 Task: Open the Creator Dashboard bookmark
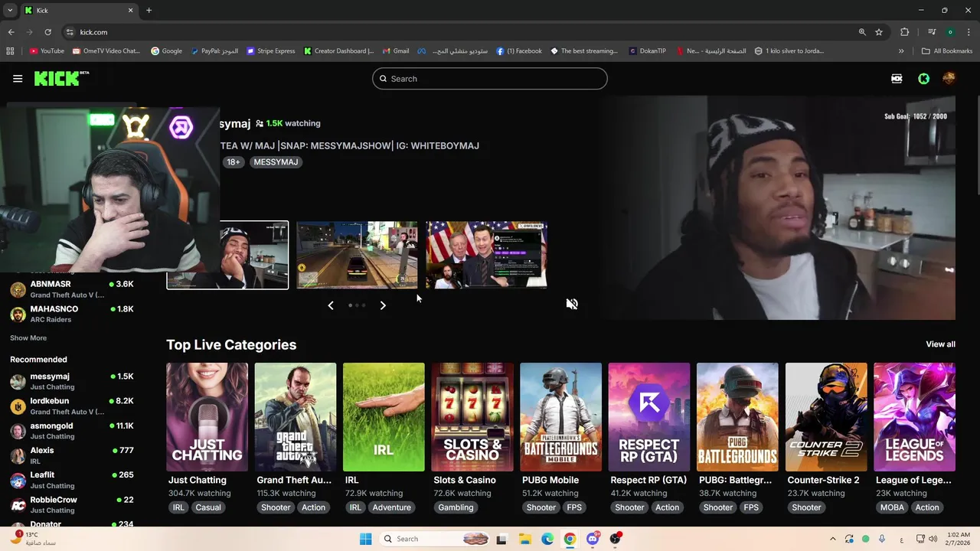click(x=338, y=51)
